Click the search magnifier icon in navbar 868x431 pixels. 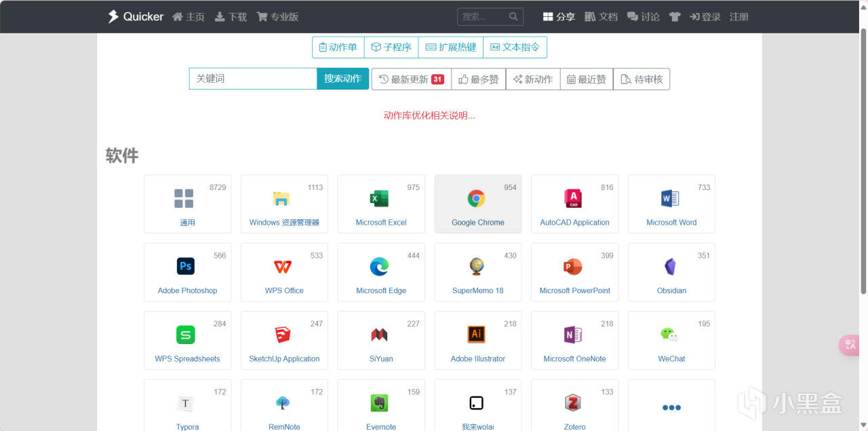(x=514, y=16)
